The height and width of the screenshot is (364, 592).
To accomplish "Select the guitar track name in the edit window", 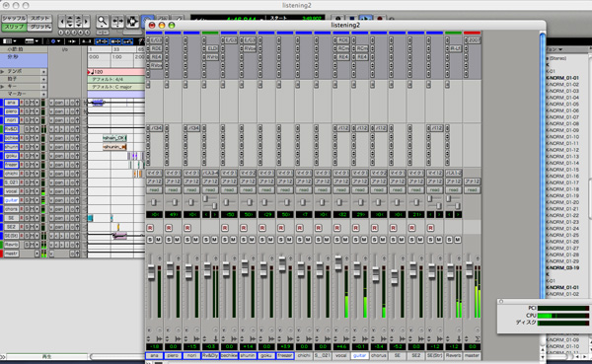I will (x=11, y=200).
